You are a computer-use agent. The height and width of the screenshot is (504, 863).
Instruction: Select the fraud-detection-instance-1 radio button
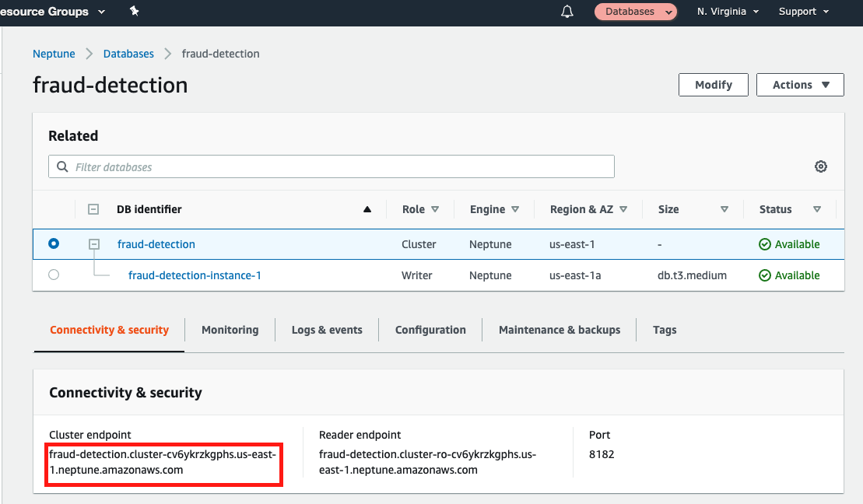click(x=54, y=275)
